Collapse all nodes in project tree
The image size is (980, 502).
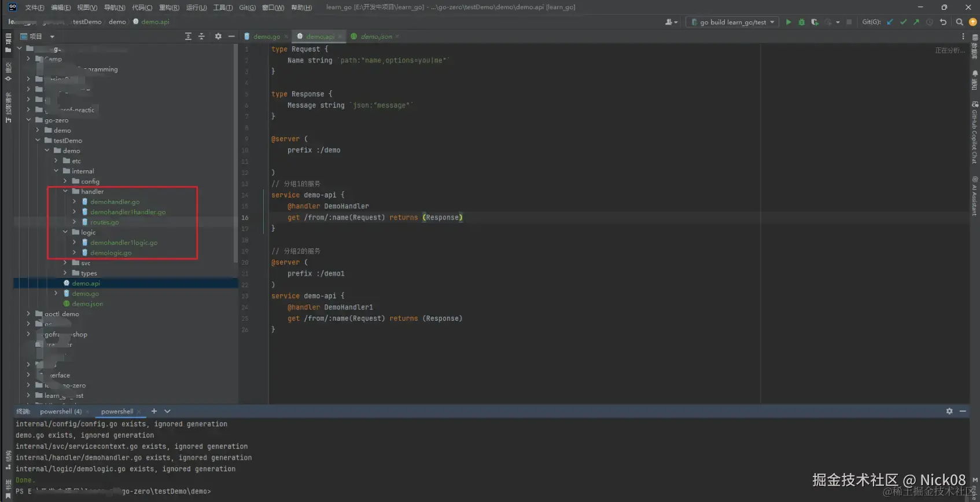tap(201, 36)
